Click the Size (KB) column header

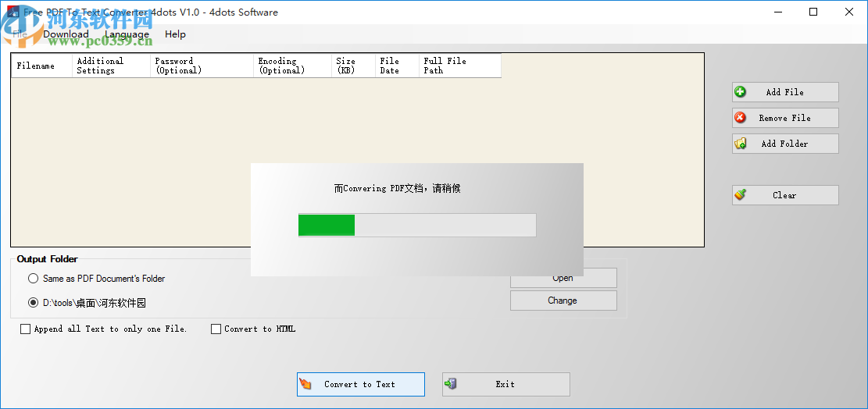[354, 66]
